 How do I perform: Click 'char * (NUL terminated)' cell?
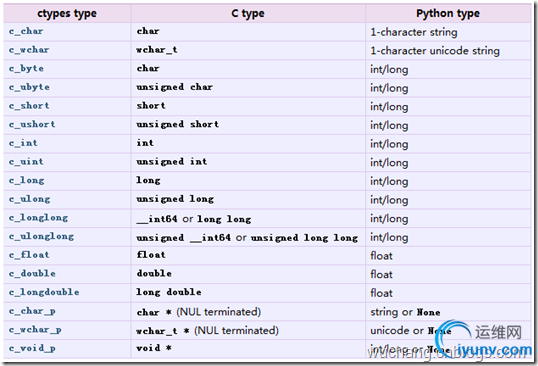pos(199,312)
